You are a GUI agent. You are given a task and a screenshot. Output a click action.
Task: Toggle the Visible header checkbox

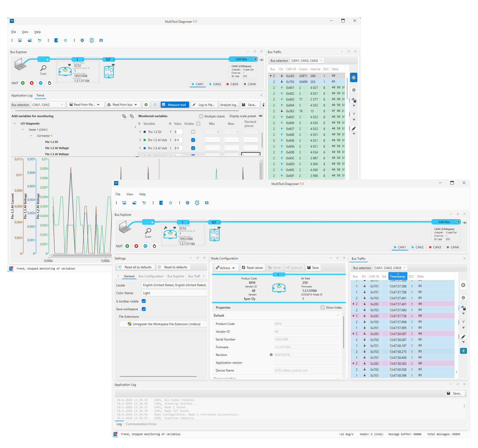click(x=198, y=124)
